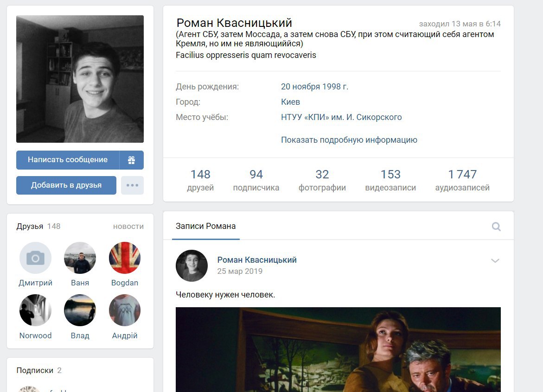The height and width of the screenshot is (392, 543).
Task: Select the Записи Романа tab
Action: click(206, 226)
